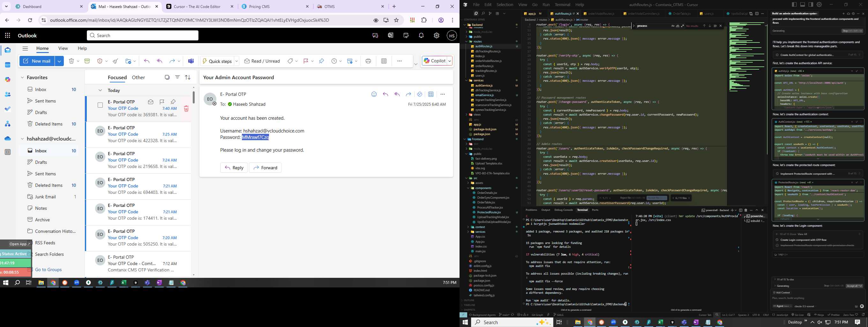Collapse the routes folder in Cursor explorer
The height and width of the screenshot is (327, 868).
click(x=466, y=42)
